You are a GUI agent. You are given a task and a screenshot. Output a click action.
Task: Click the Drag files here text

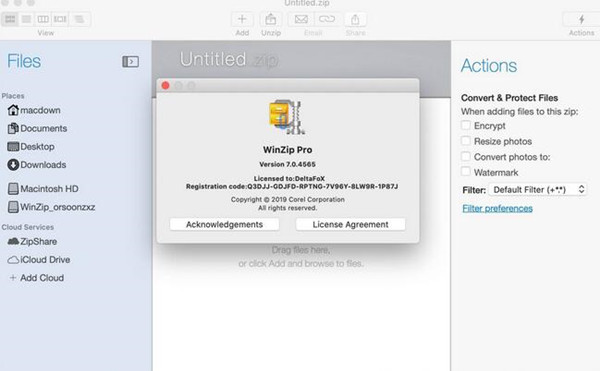click(301, 250)
